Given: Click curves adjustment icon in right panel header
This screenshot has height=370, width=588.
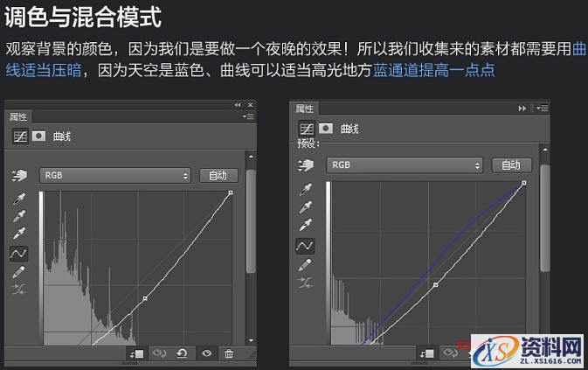Looking at the screenshot, I should (x=306, y=129).
